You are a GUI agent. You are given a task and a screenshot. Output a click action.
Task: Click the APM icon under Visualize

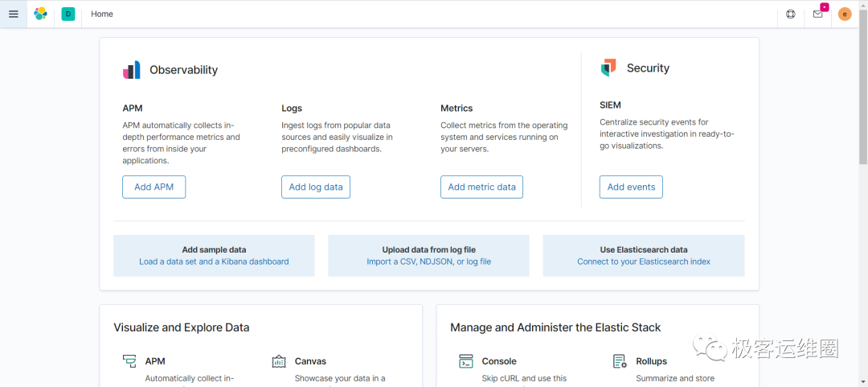pos(129,361)
